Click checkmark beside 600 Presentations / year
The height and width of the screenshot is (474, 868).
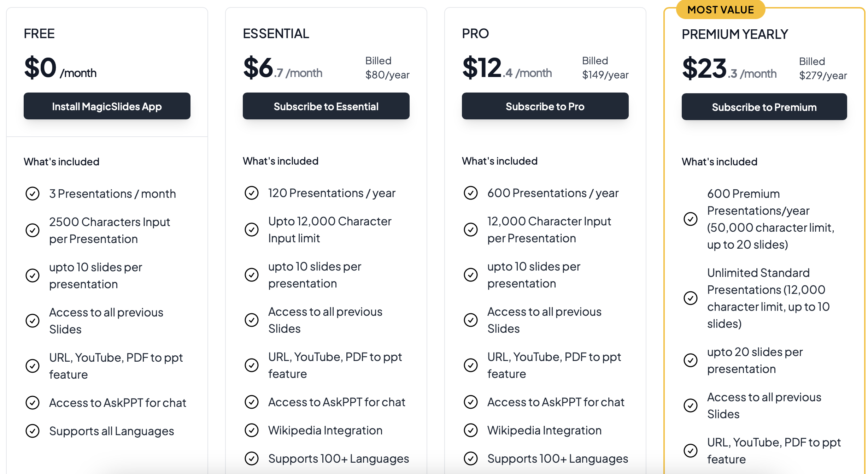coord(471,193)
